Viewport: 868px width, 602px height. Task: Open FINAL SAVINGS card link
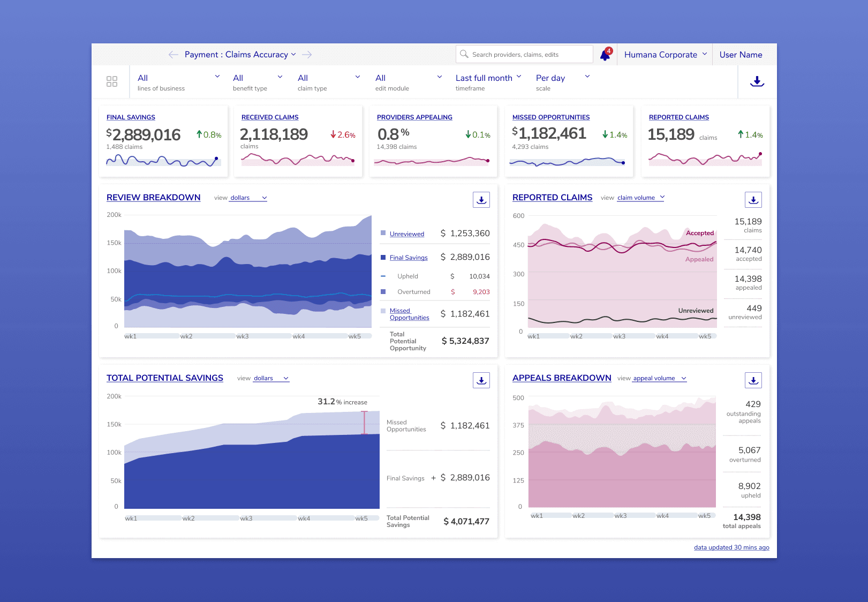[131, 117]
